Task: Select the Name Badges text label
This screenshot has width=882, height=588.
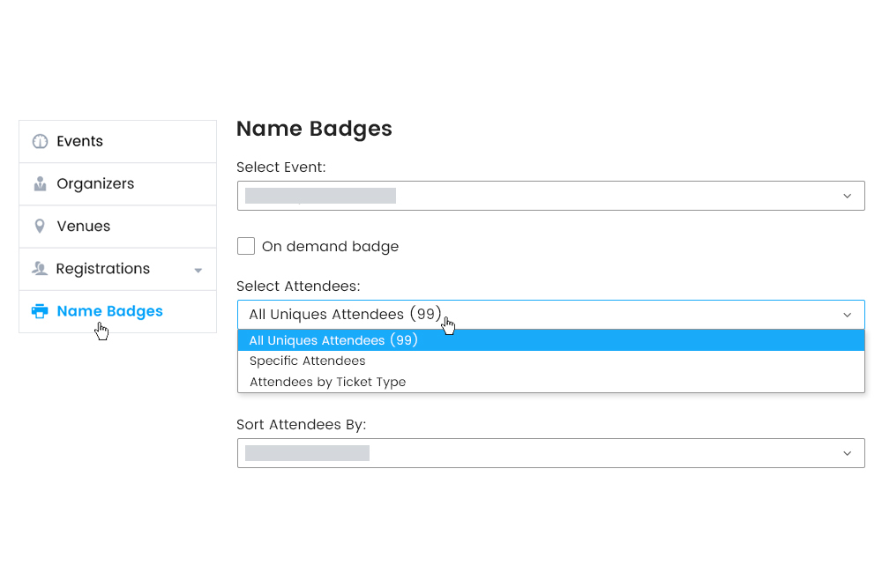Action: (x=109, y=311)
